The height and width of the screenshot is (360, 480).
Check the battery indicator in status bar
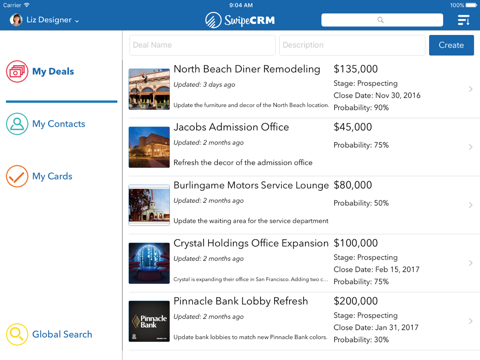pos(471,5)
